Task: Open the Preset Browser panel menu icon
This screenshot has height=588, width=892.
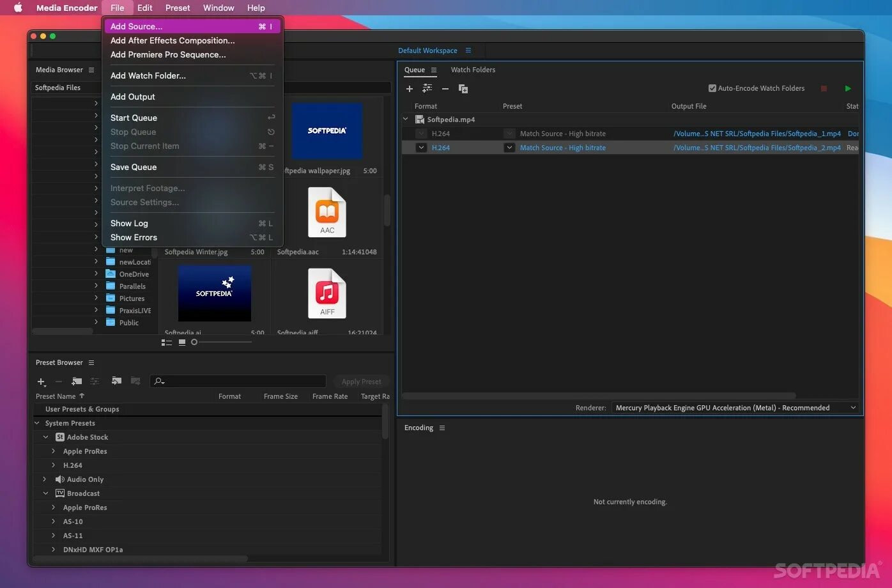Action: coord(91,363)
